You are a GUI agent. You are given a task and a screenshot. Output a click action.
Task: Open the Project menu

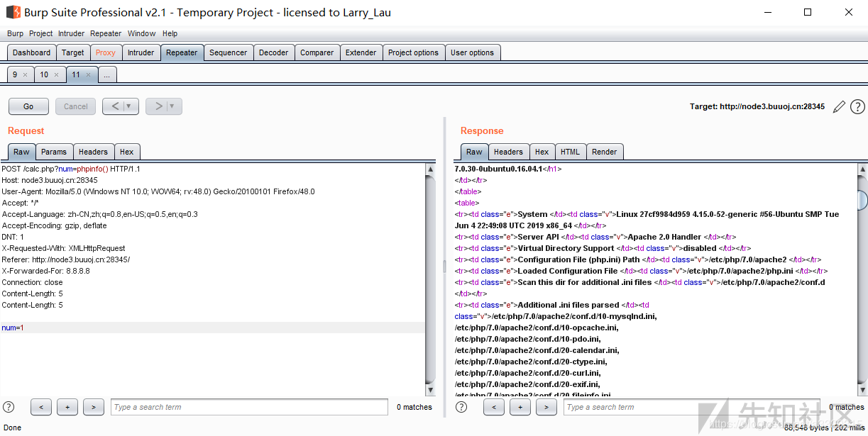click(x=40, y=33)
